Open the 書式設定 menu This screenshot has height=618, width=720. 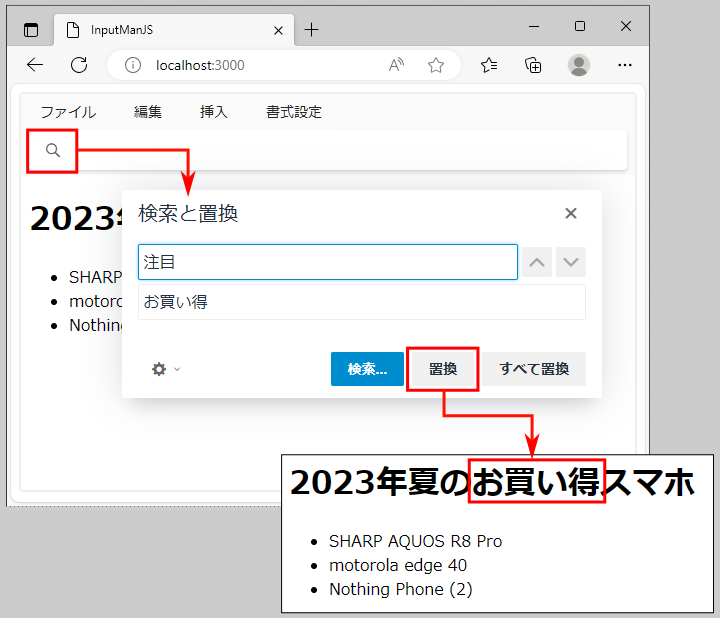[x=294, y=112]
